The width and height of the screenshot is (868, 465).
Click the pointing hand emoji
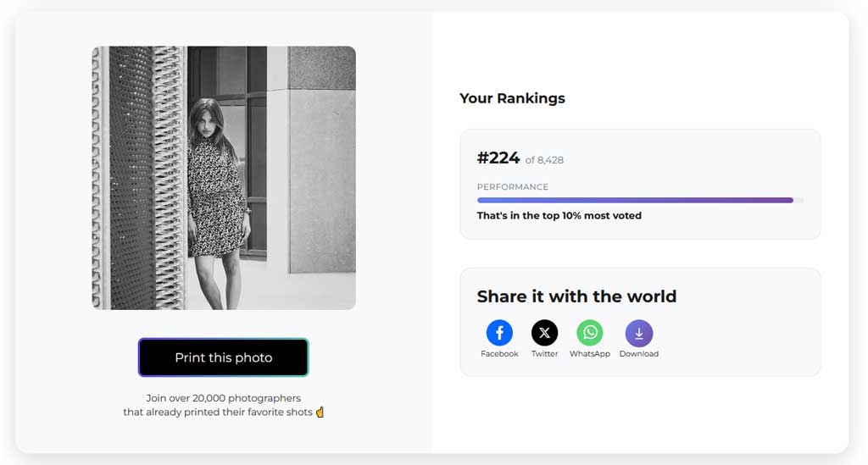click(x=320, y=412)
